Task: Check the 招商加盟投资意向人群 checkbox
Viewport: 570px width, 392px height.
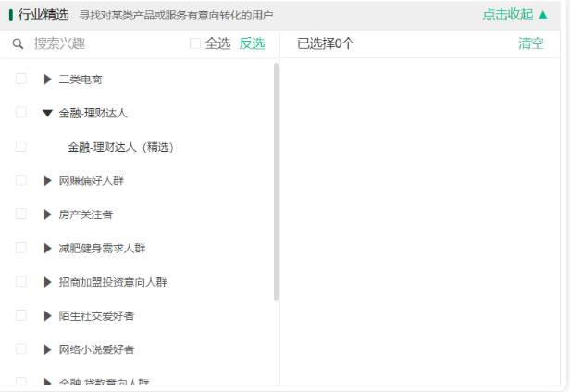Action: point(21,281)
